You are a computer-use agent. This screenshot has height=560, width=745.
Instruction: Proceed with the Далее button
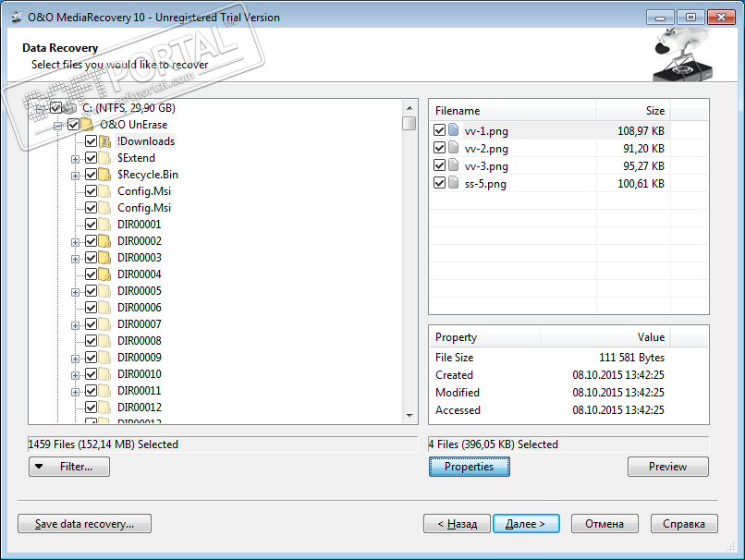click(x=526, y=523)
